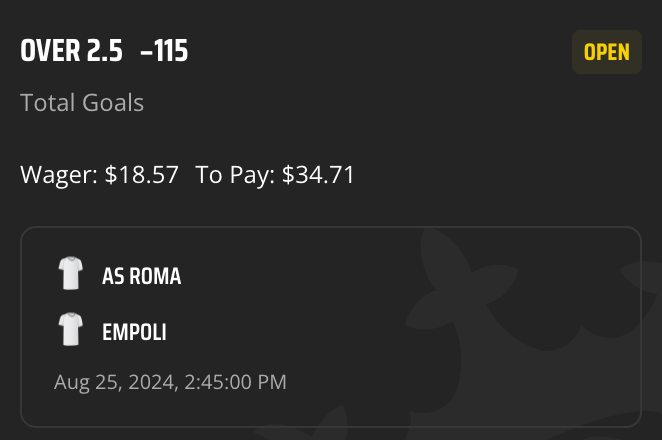Click the 2.5 goal line number

click(x=105, y=51)
